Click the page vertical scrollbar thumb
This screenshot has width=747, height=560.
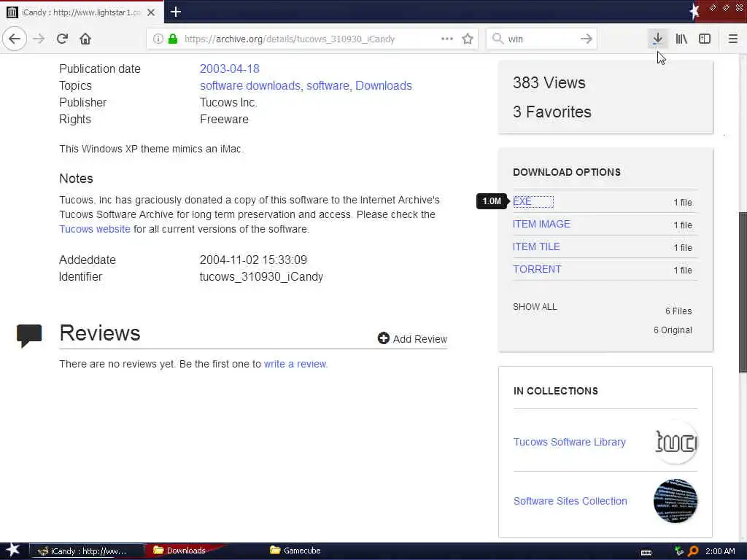[x=743, y=292]
